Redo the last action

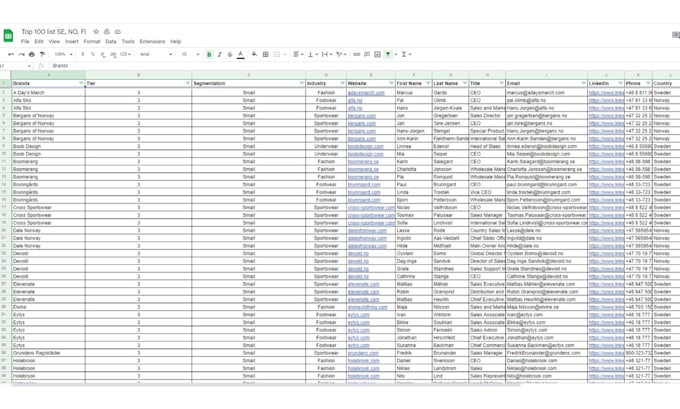(21, 54)
